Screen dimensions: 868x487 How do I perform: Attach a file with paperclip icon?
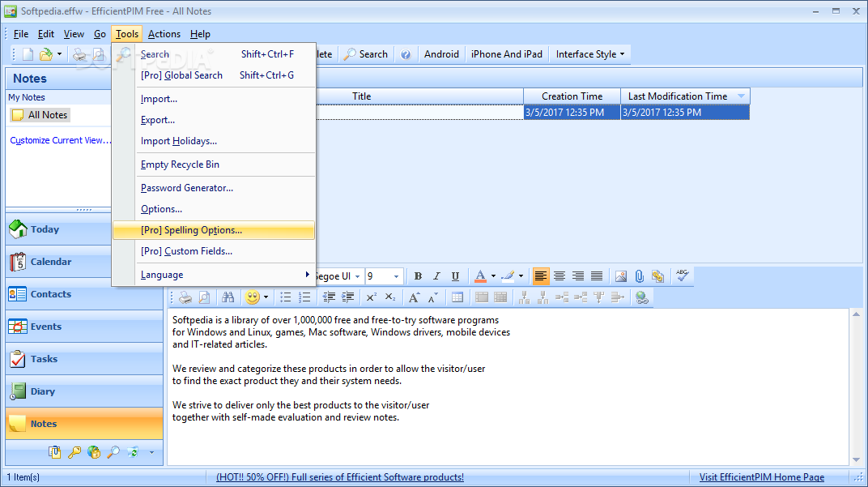640,276
